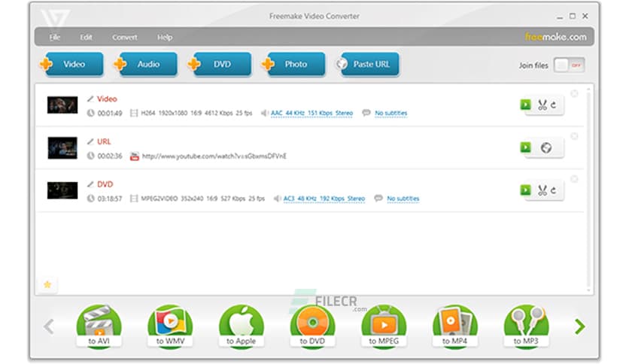Open the Help menu
This screenshot has width=629, height=364.
click(165, 38)
